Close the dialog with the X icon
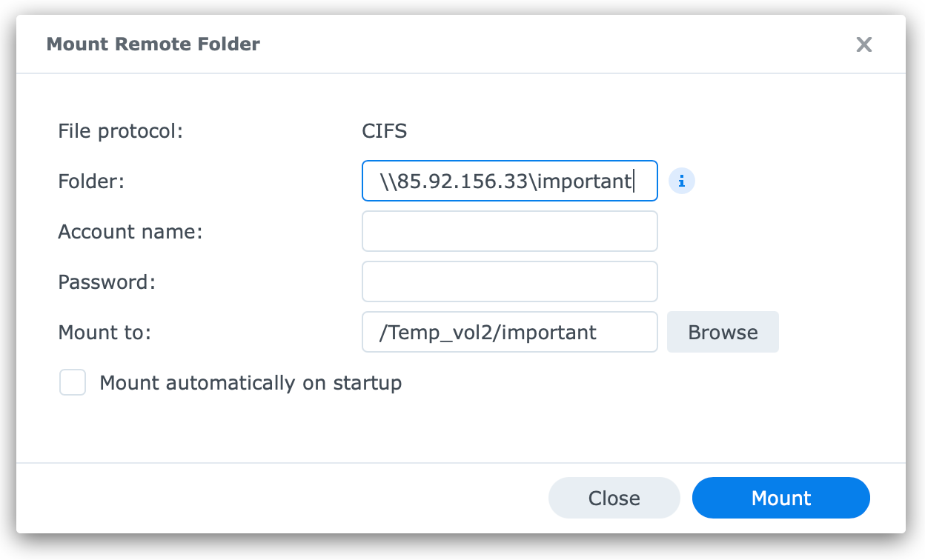This screenshot has height=560, width=925. point(863,44)
